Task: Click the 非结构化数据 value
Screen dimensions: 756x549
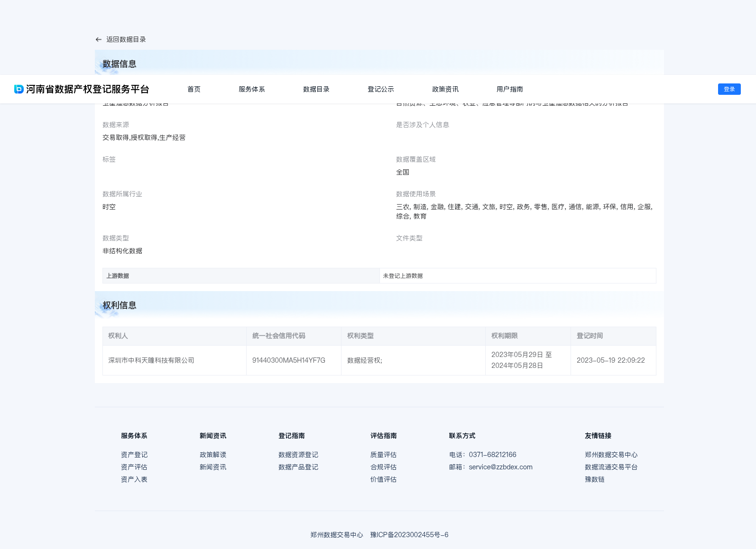Action: [122, 251]
